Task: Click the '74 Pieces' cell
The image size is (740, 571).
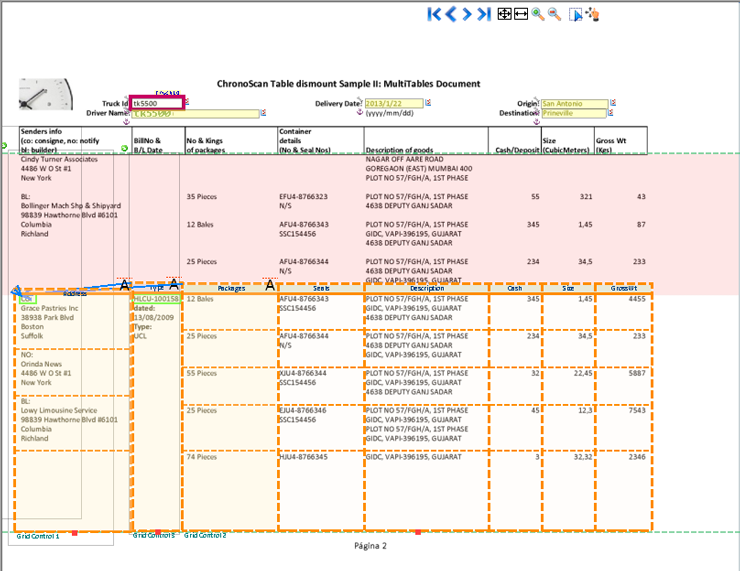Action: 202,457
